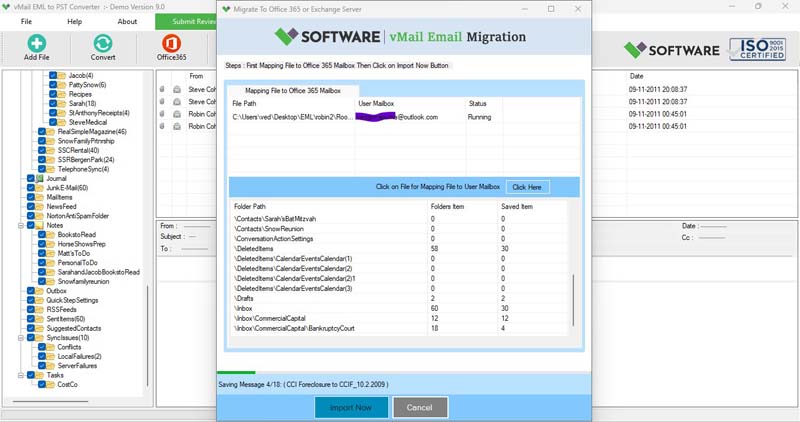Screen dimensions: 800x422
Task: Collapse the Tasks tree node
Action: point(21,375)
